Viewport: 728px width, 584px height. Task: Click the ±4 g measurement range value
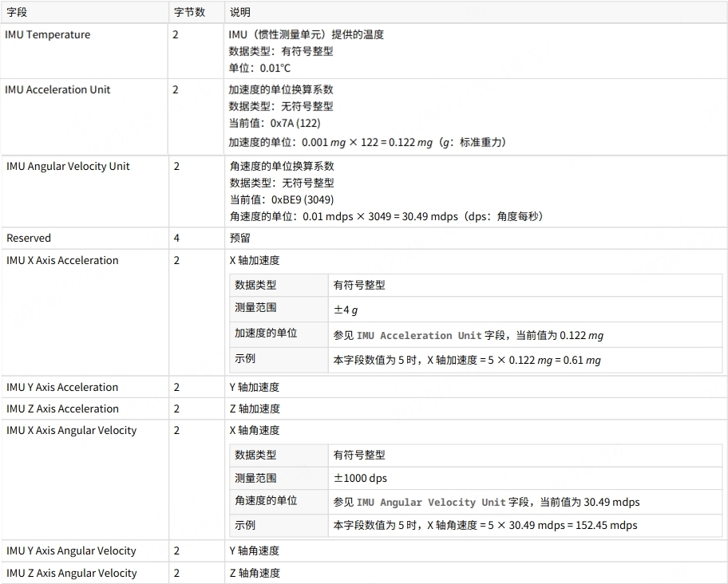(346, 310)
